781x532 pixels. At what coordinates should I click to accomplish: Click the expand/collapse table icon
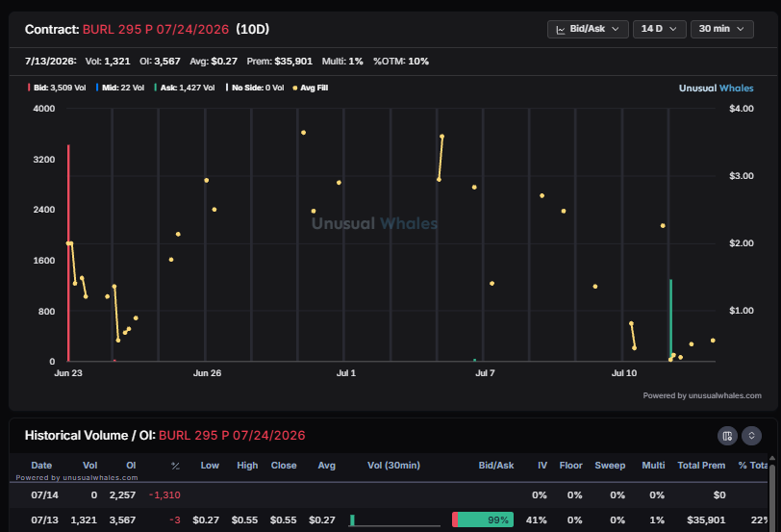point(751,436)
